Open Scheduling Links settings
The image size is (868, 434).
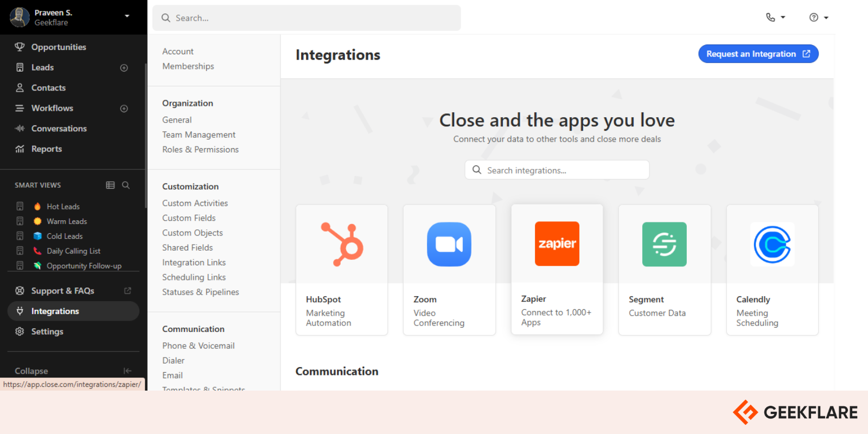[194, 277]
